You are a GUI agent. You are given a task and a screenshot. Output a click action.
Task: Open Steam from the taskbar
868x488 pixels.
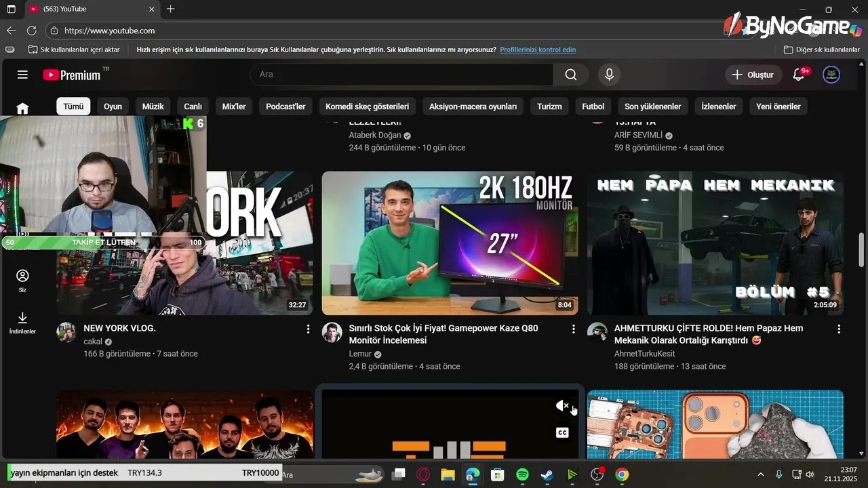[x=547, y=474]
